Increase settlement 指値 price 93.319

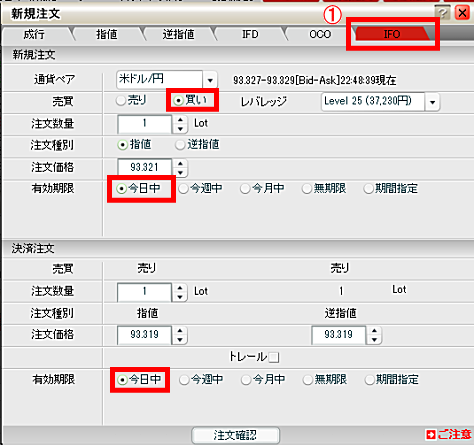coord(180,331)
